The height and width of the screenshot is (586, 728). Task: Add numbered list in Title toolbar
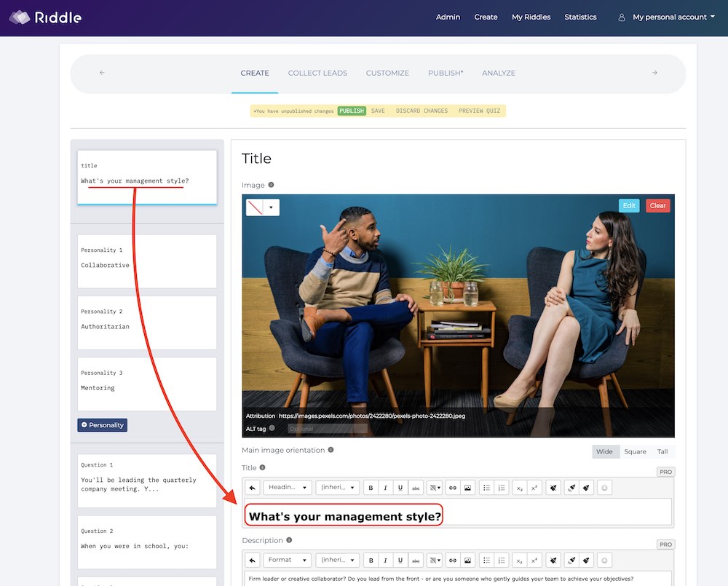point(502,488)
